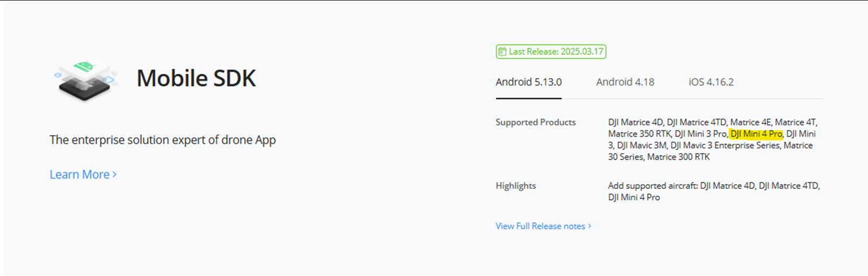
Task: Open View Full Release notes link
Action: point(544,226)
